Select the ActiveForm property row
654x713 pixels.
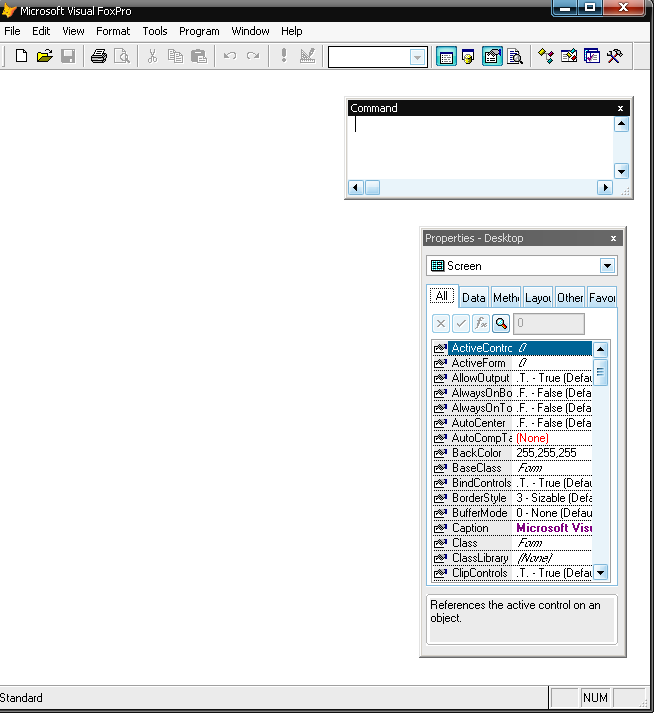tap(513, 363)
